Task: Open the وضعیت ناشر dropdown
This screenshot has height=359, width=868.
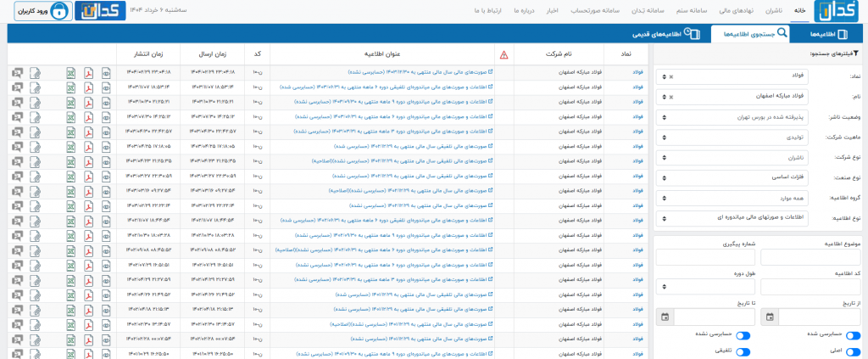Action: click(x=732, y=117)
